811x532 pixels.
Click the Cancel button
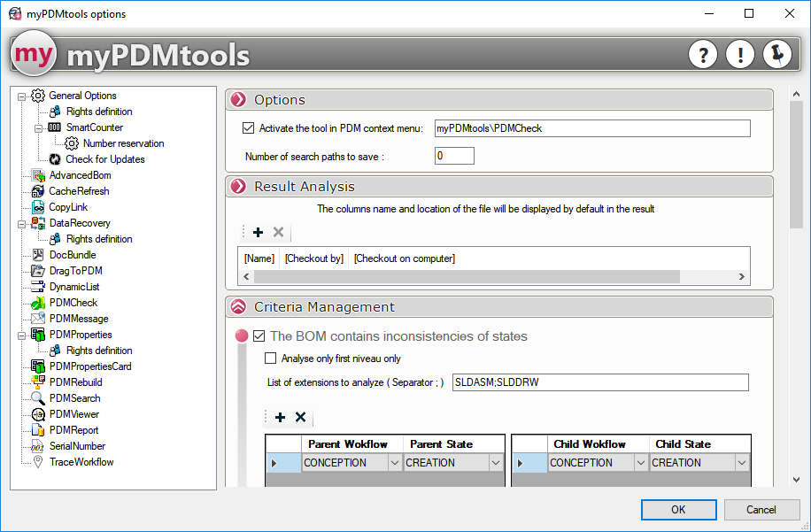tap(761, 510)
